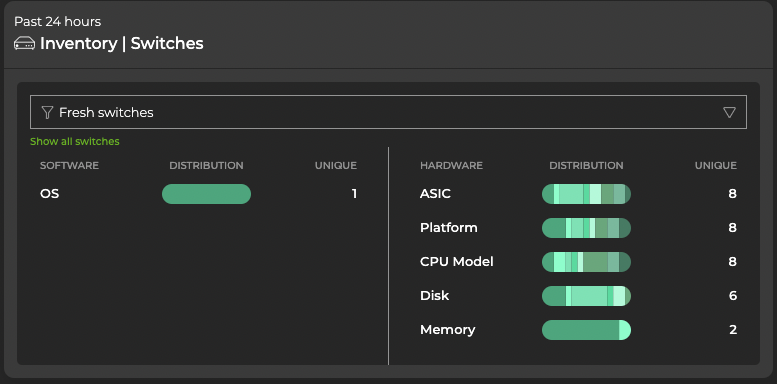777x384 pixels.
Task: Select the Platform row label
Action: pos(449,228)
